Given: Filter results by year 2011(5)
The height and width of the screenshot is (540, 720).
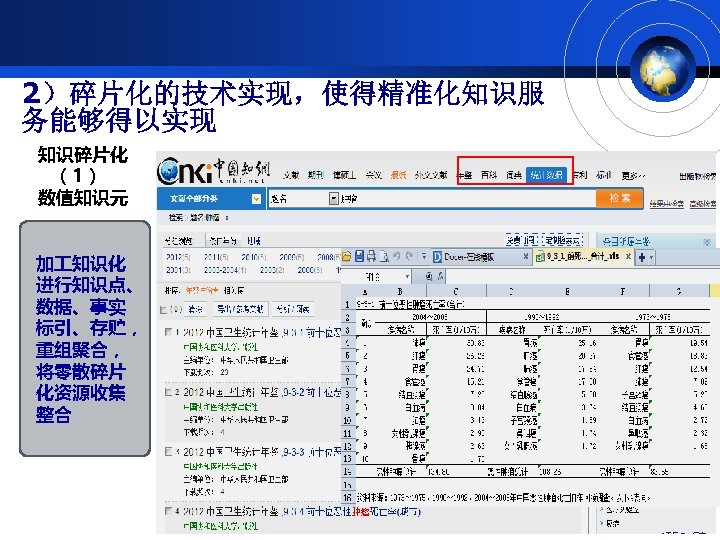Looking at the screenshot, I should (x=216, y=257).
